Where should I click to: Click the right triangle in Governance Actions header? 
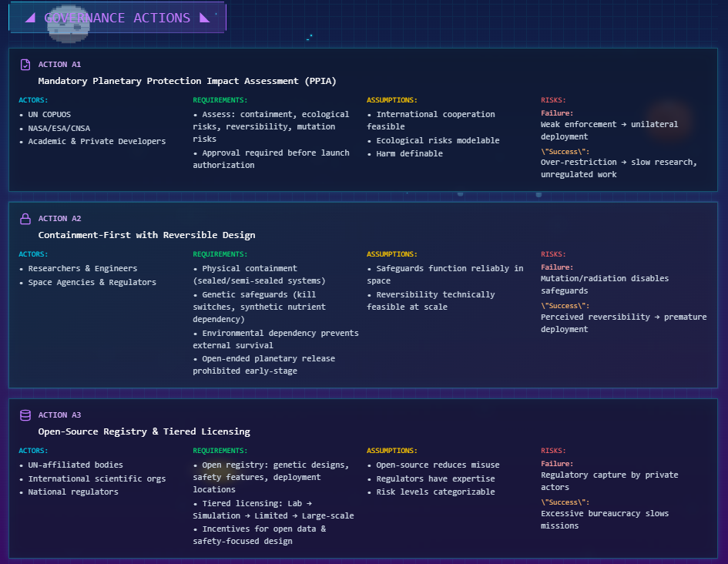pos(204,18)
